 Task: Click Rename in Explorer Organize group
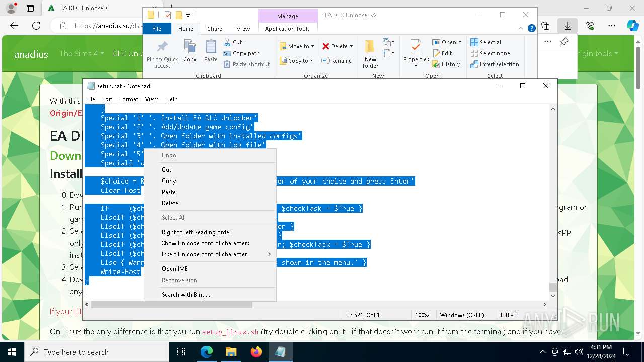(x=337, y=61)
